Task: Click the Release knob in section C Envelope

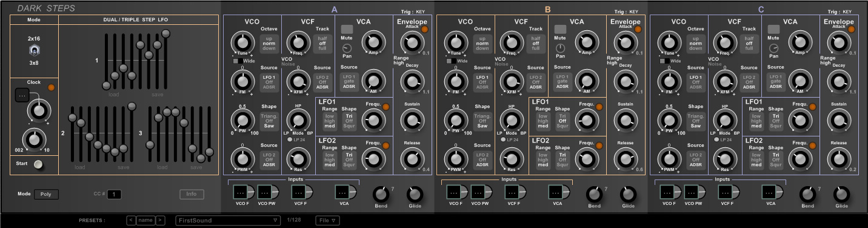Action: 839,159
